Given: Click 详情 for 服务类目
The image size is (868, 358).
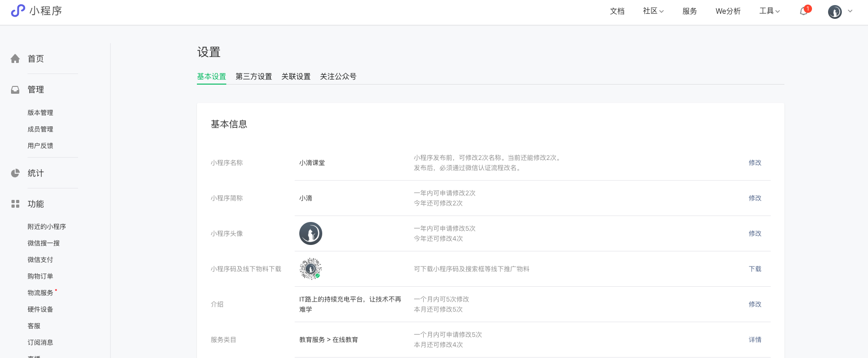Looking at the screenshot, I should point(755,340).
